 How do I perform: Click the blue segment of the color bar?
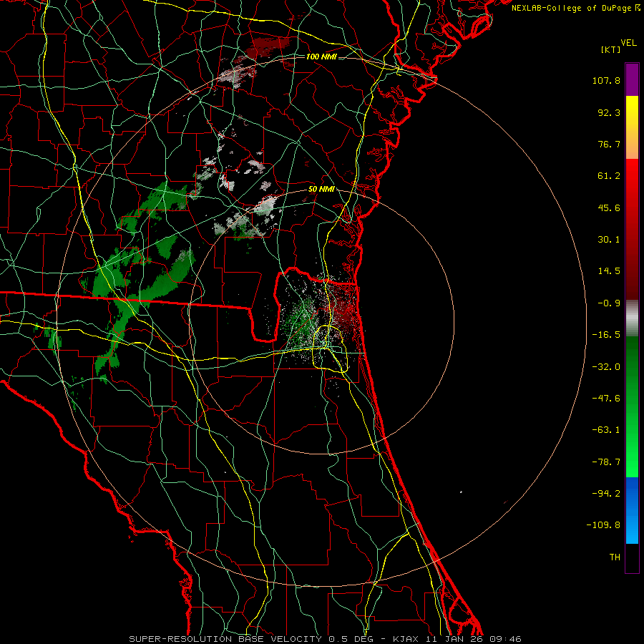pos(632,510)
